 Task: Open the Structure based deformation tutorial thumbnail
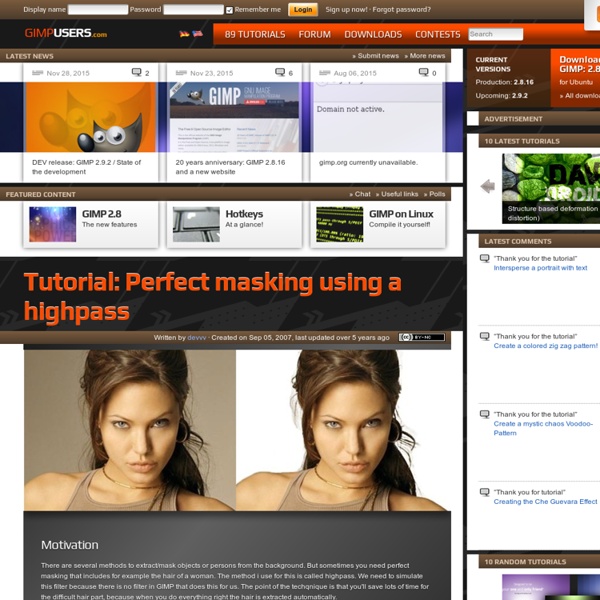[551, 188]
